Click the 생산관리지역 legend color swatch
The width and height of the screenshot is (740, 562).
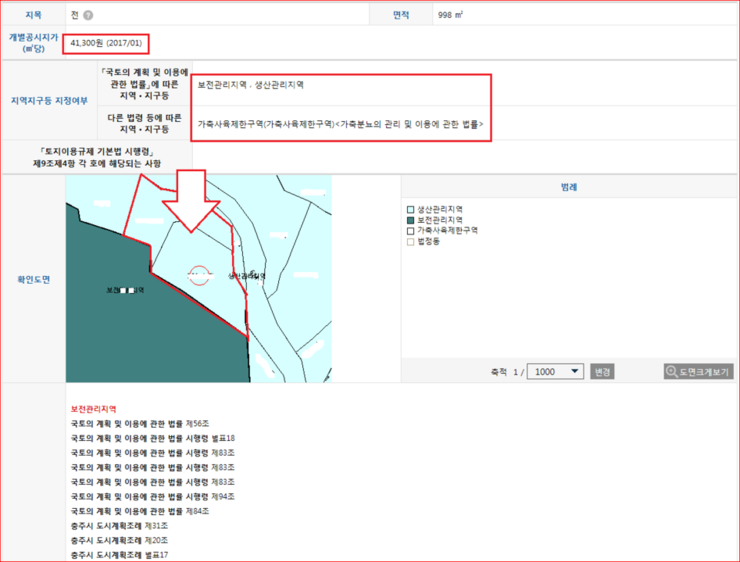[410, 209]
